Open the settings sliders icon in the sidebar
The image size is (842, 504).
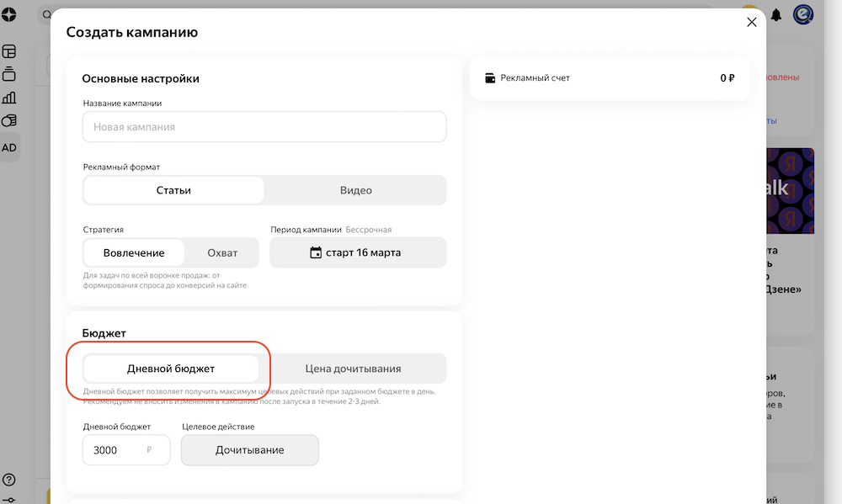coord(9,501)
